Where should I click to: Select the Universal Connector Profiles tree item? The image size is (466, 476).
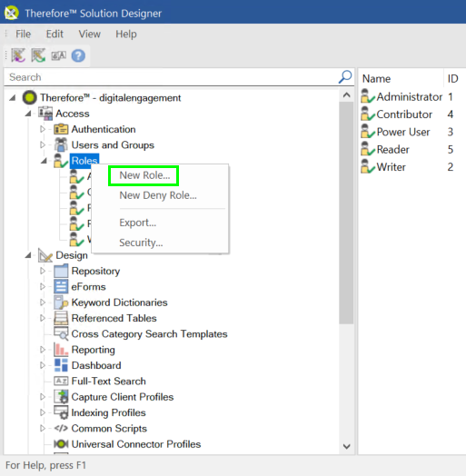point(136,444)
